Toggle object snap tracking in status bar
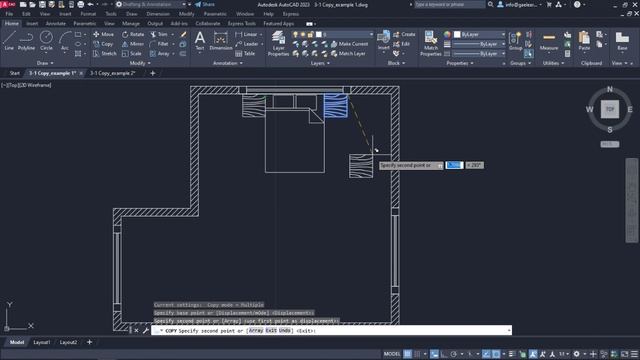Viewport: 640px width, 360px height. tap(486, 354)
